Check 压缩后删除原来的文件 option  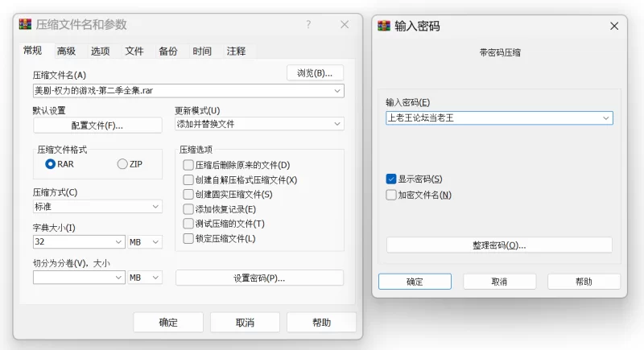pos(188,166)
